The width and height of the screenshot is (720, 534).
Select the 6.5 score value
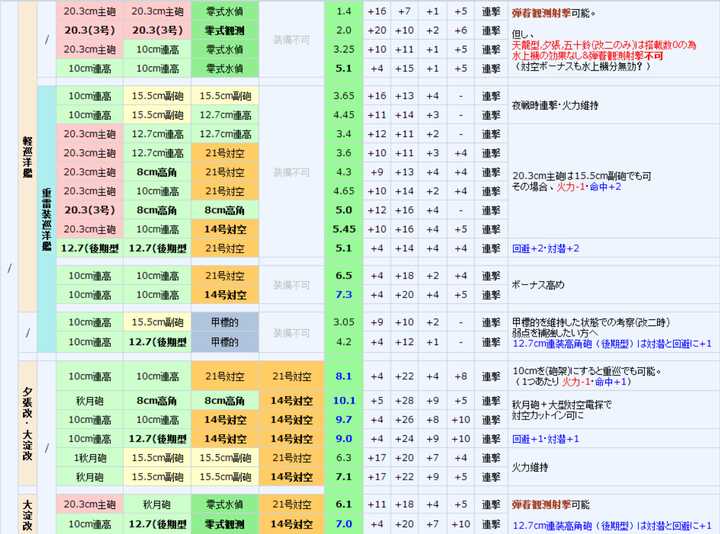[x=343, y=275]
